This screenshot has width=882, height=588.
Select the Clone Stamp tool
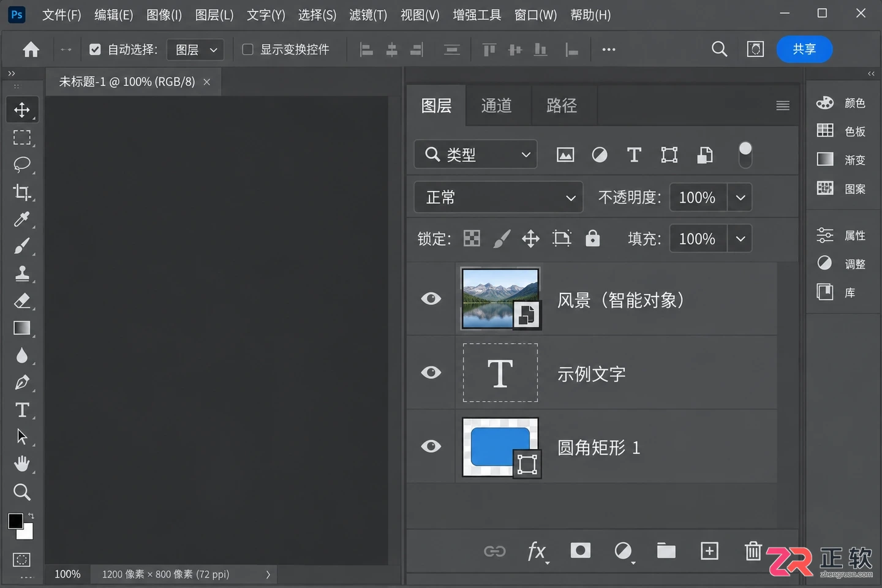(22, 273)
